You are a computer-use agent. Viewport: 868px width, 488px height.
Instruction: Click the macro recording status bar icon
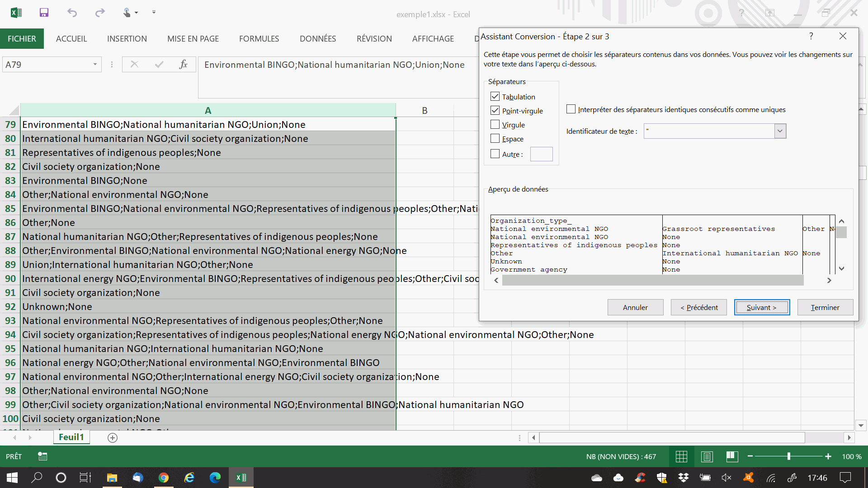(x=42, y=456)
